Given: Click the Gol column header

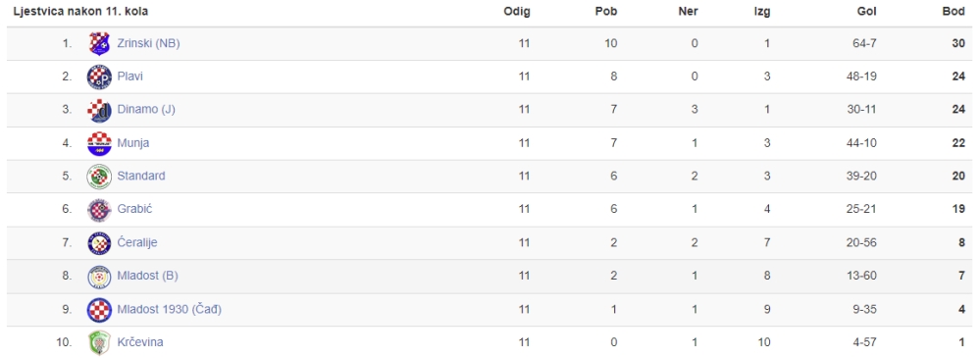Looking at the screenshot, I should pyautogui.click(x=867, y=12).
